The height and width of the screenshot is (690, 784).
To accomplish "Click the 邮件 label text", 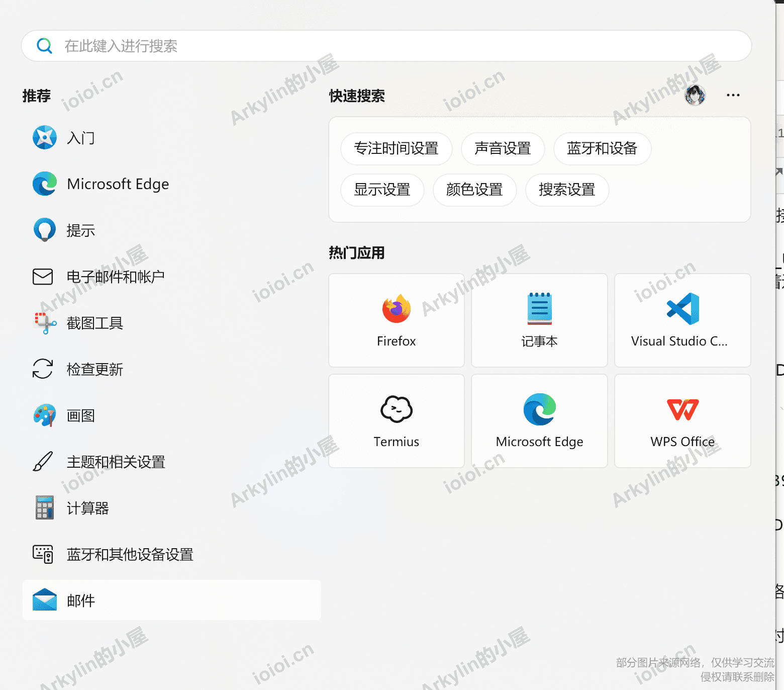I will [x=81, y=600].
